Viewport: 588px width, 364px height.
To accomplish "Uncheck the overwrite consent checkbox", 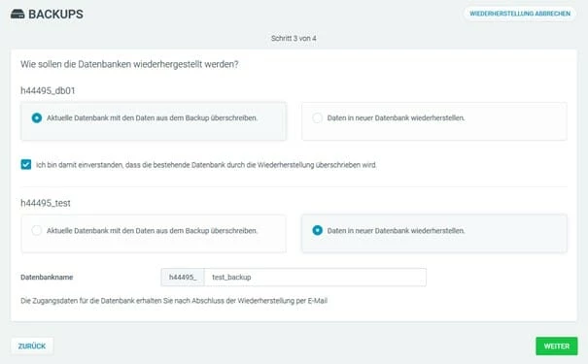I will tap(26, 164).
